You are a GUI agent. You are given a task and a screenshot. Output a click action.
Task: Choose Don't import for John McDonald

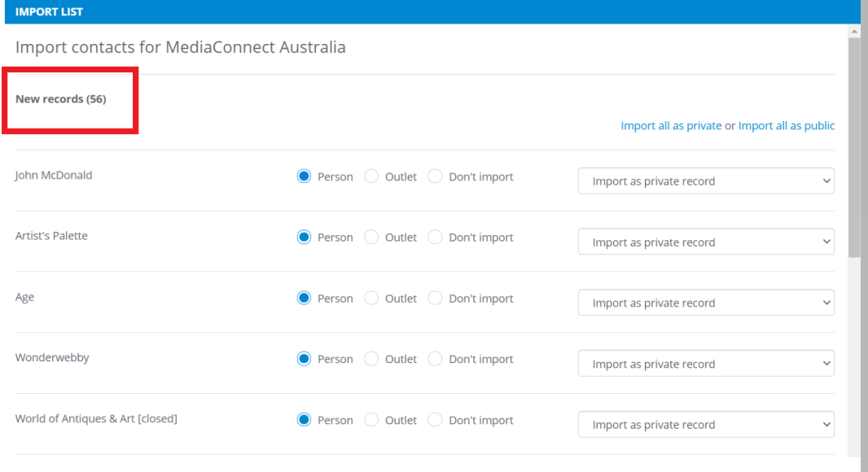click(x=436, y=177)
